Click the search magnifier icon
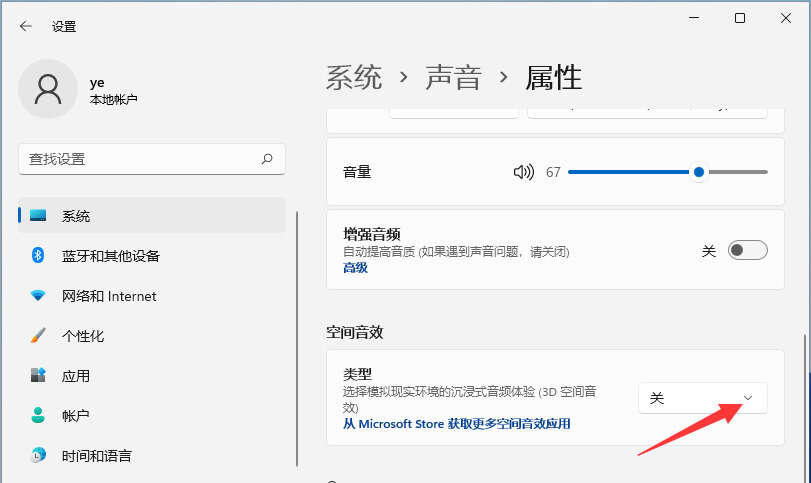Screen dimensions: 811x483 click(x=267, y=159)
